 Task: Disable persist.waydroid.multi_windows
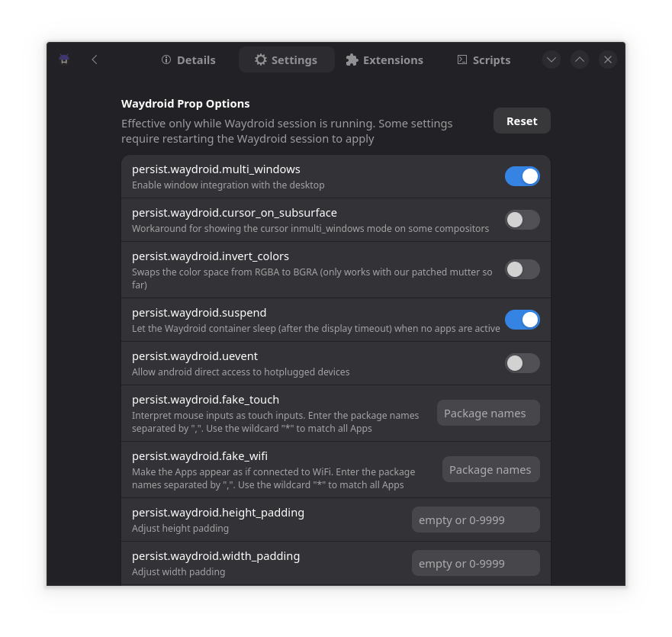click(x=522, y=175)
